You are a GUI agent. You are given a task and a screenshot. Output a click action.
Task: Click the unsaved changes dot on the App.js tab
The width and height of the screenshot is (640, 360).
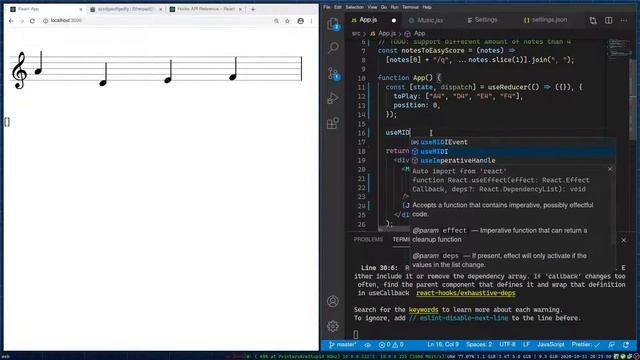(394, 20)
